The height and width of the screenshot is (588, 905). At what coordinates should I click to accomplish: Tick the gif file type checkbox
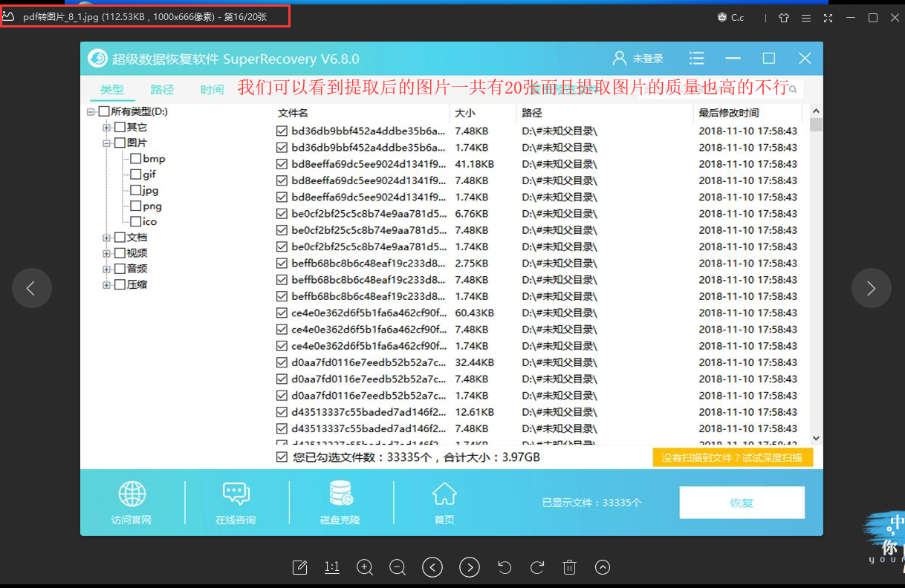(135, 174)
